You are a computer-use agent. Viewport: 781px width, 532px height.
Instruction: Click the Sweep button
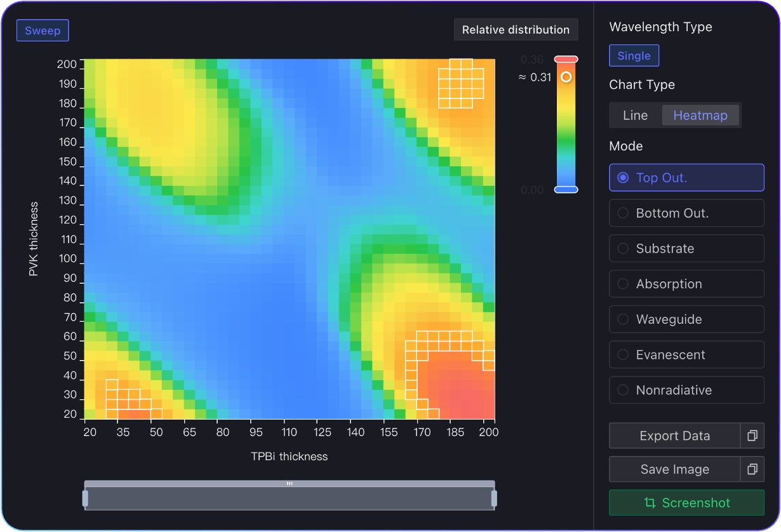tap(43, 30)
